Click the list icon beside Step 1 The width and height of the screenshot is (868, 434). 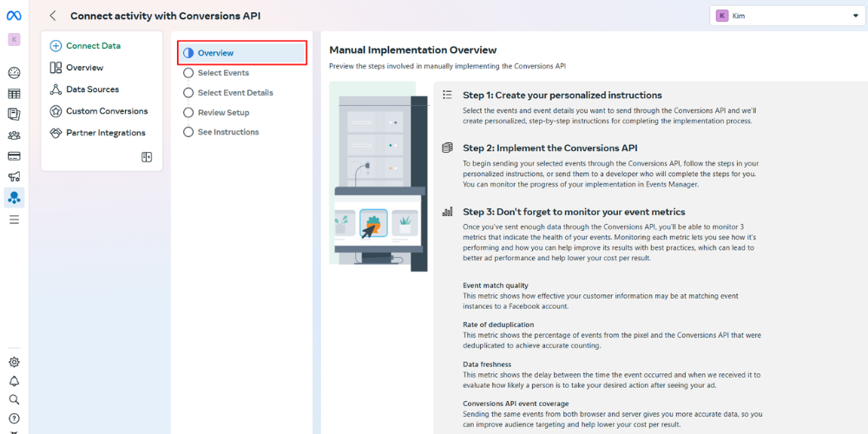(447, 95)
